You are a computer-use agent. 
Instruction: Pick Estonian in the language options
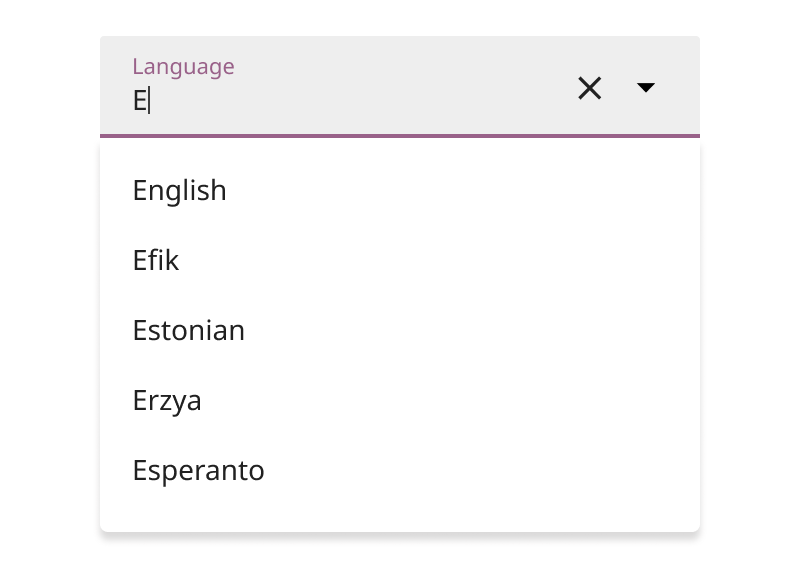[189, 331]
